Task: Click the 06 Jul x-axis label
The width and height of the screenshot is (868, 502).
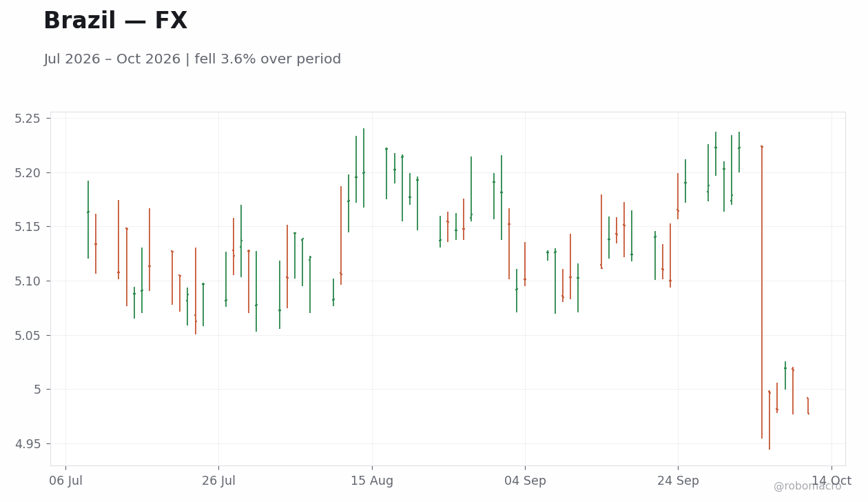Action: pyautogui.click(x=65, y=481)
